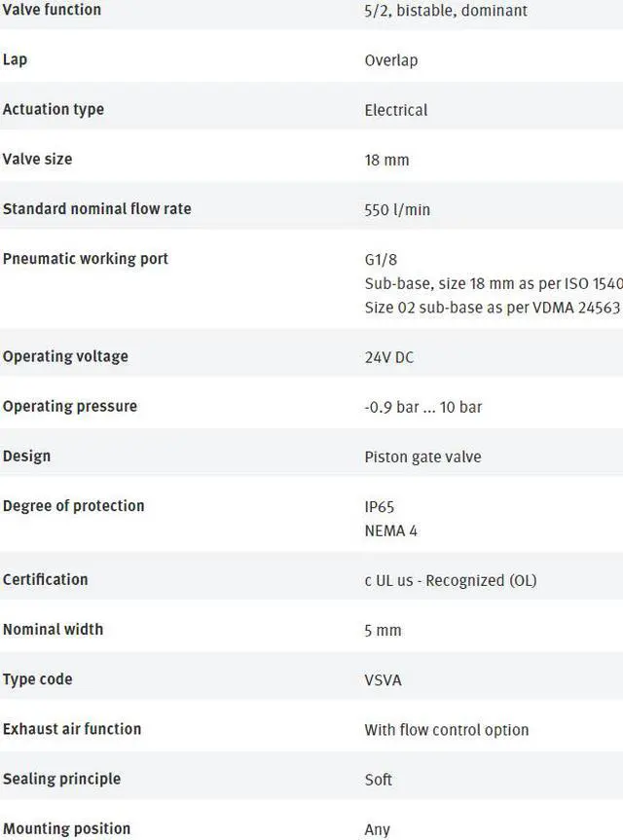This screenshot has width=623, height=840.
Task: Select the 'Piston gate valve' design value
Action: 422,457
